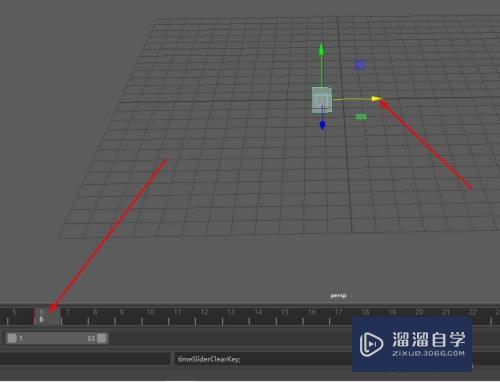The width and height of the screenshot is (500, 382).
Task: Click the range slider right handle
Action: pyautogui.click(x=102, y=338)
